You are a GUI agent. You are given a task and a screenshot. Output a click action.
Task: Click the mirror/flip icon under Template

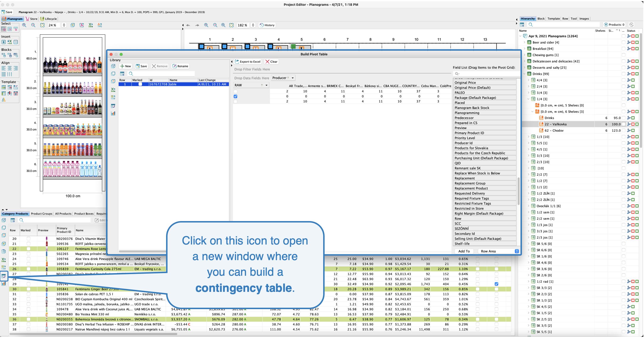4,100
